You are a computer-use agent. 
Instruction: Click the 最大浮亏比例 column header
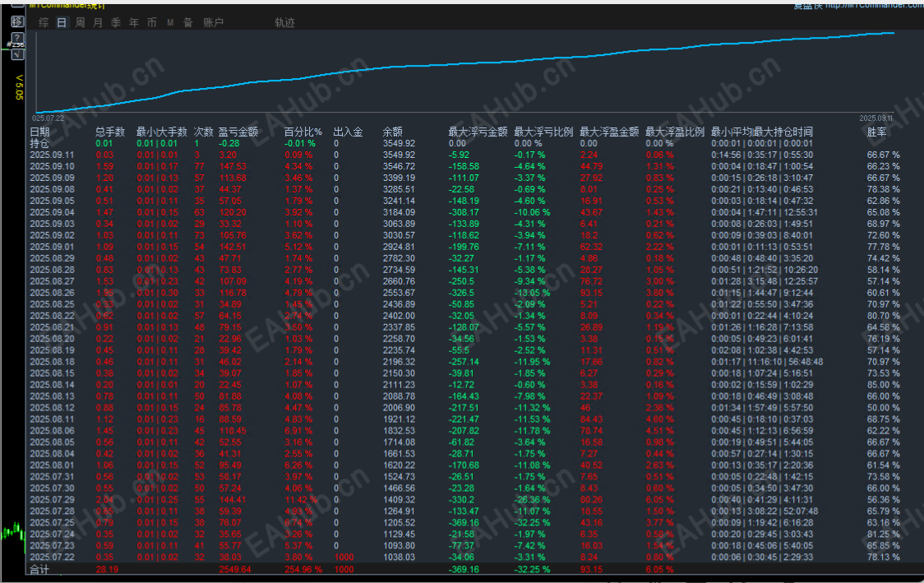(x=543, y=132)
